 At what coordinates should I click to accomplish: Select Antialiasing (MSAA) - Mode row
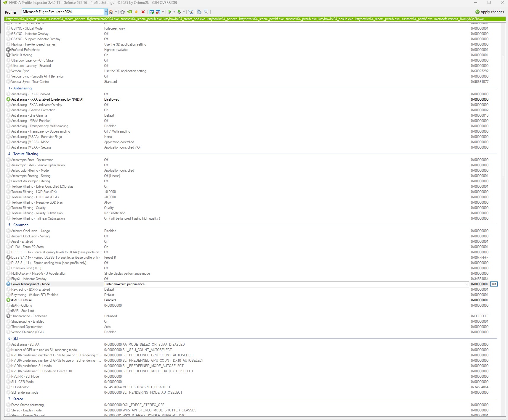252,142
